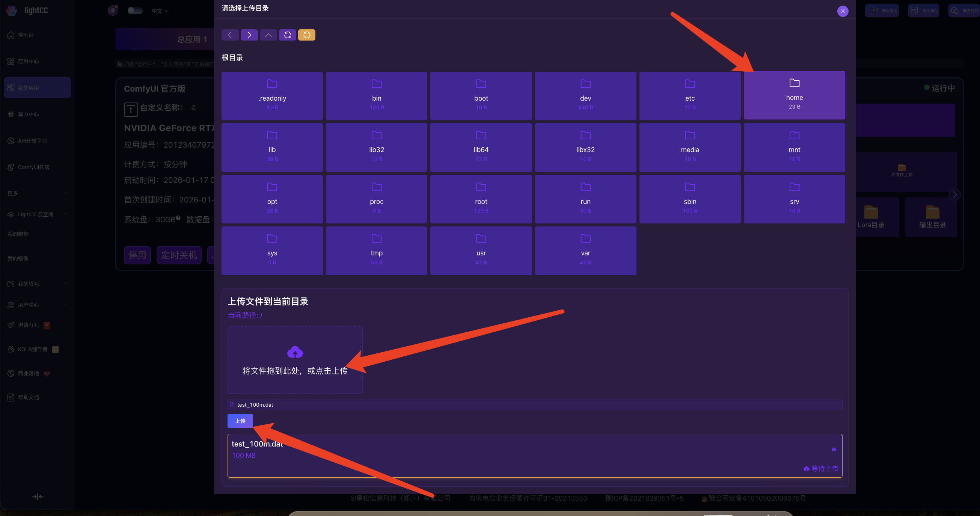Click the orange reset icon button
The width and height of the screenshot is (980, 516).
(x=307, y=35)
